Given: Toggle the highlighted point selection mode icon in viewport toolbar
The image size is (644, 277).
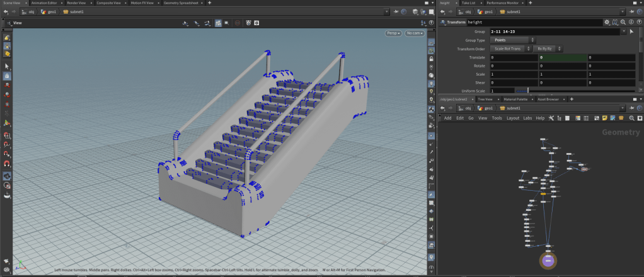Looking at the screenshot, I should coord(218,23).
